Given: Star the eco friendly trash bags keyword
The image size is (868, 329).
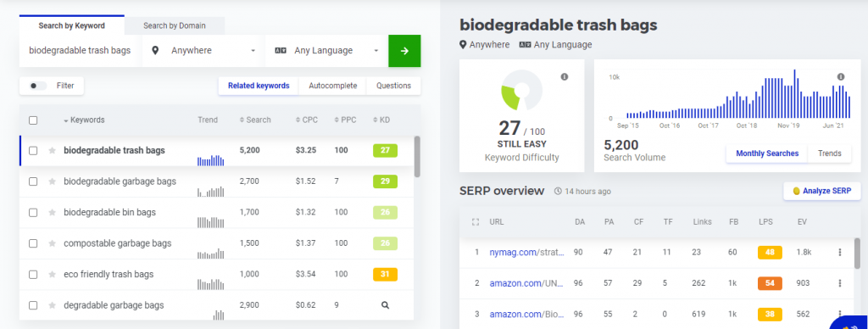Looking at the screenshot, I should (x=52, y=275).
